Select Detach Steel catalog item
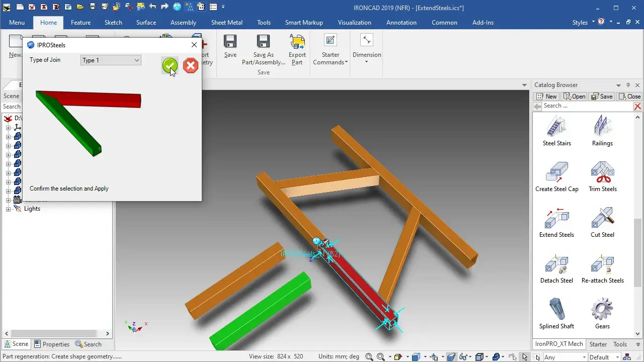Viewport: 644px width, 362px height. click(x=556, y=268)
